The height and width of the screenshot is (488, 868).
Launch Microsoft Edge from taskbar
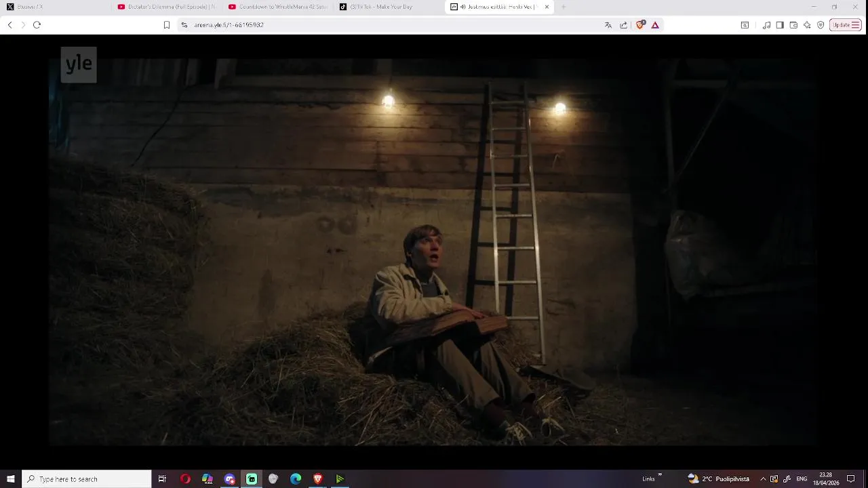click(x=296, y=479)
